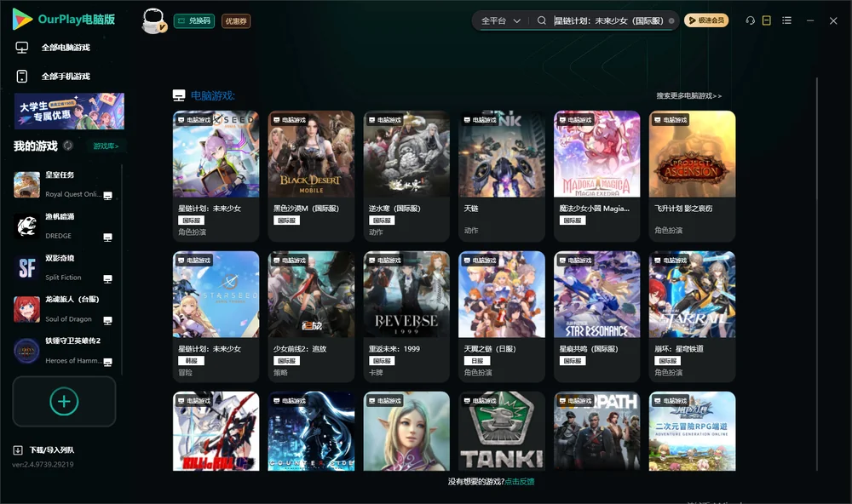Open 龙魂旅人 (台服) in my games
Screen dimensions: 852x504
click(63, 309)
